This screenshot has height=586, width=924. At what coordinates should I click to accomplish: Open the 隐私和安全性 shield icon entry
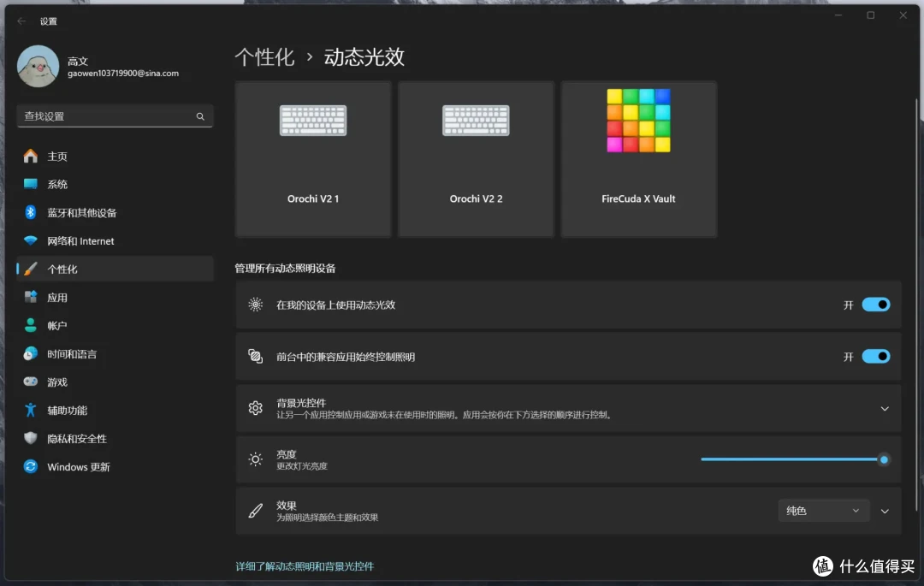(x=31, y=438)
